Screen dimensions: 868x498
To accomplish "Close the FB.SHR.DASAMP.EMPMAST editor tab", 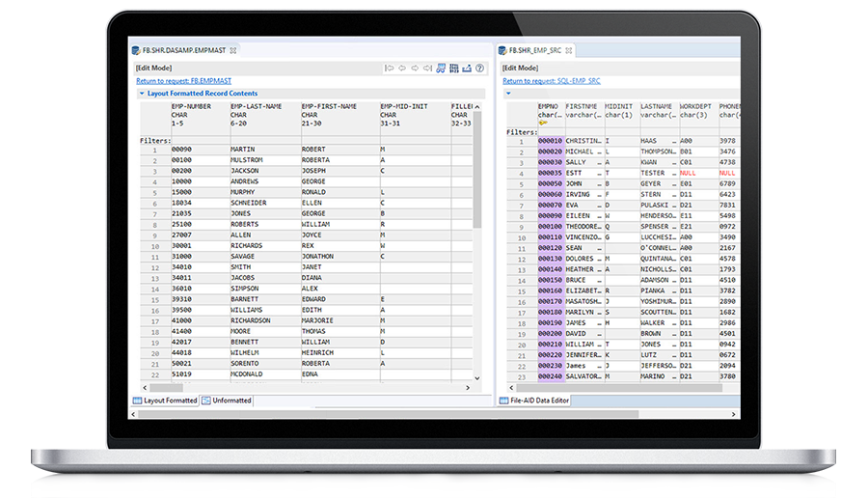I will pyautogui.click(x=233, y=50).
